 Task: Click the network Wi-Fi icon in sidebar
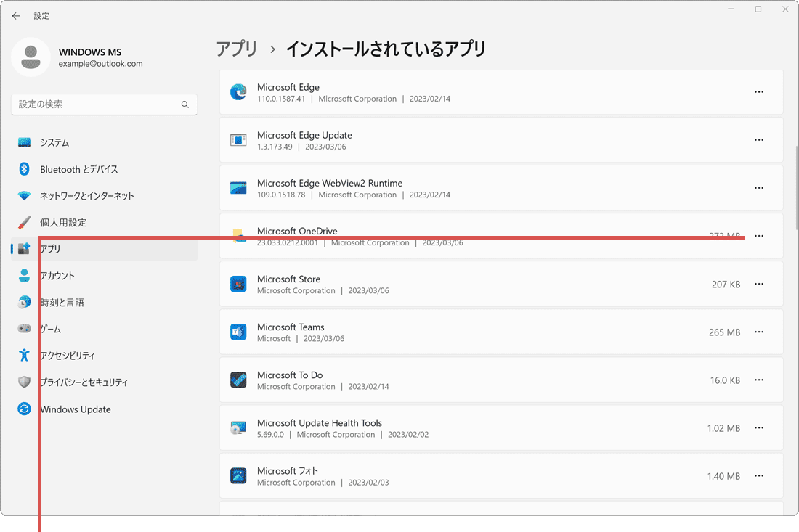[x=24, y=195]
